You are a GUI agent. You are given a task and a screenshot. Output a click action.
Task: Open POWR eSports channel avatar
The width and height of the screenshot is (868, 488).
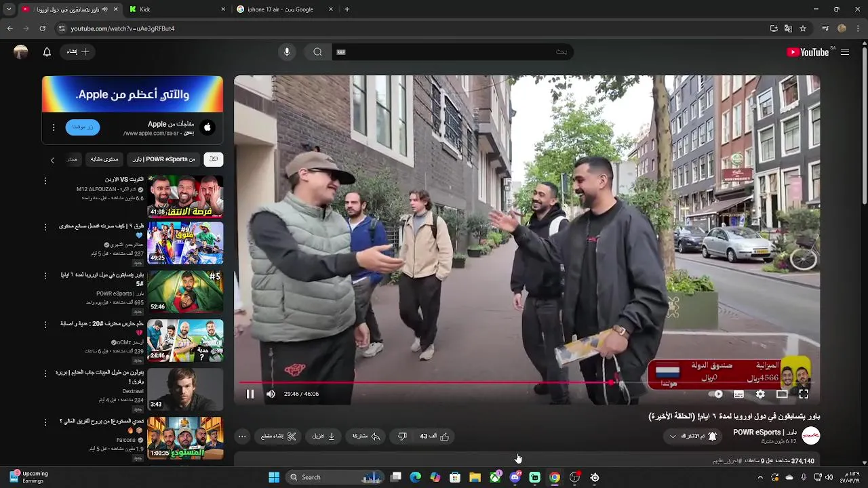click(x=810, y=435)
